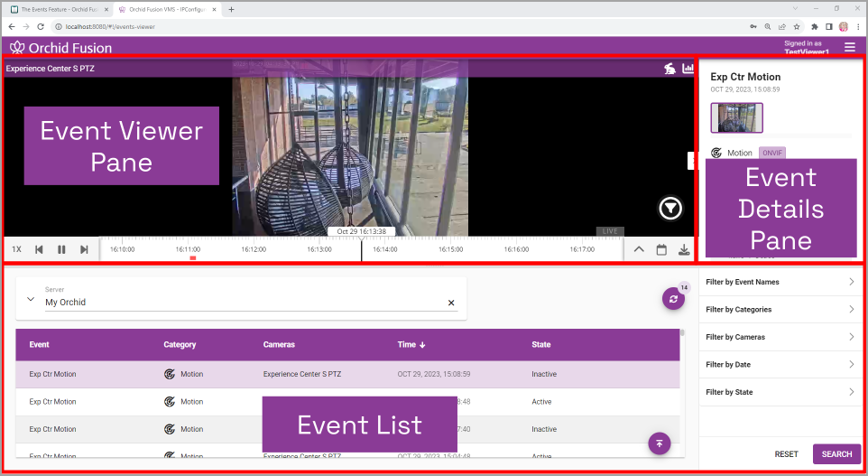Bookmark this page star icon

[797, 26]
